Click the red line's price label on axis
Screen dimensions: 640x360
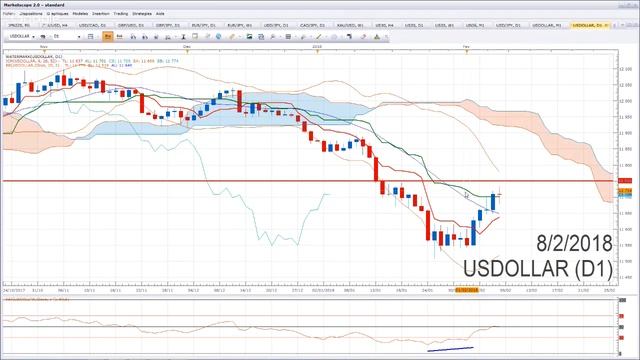coord(625,181)
